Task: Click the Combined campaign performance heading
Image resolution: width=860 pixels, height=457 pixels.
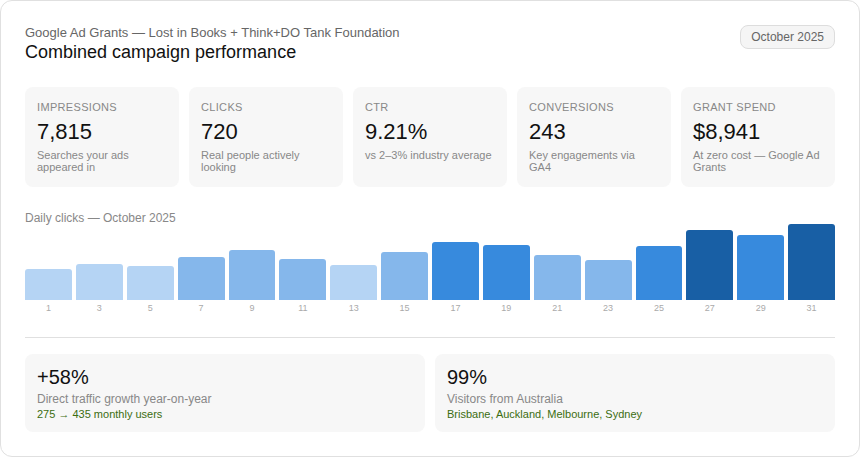Action: (x=160, y=52)
